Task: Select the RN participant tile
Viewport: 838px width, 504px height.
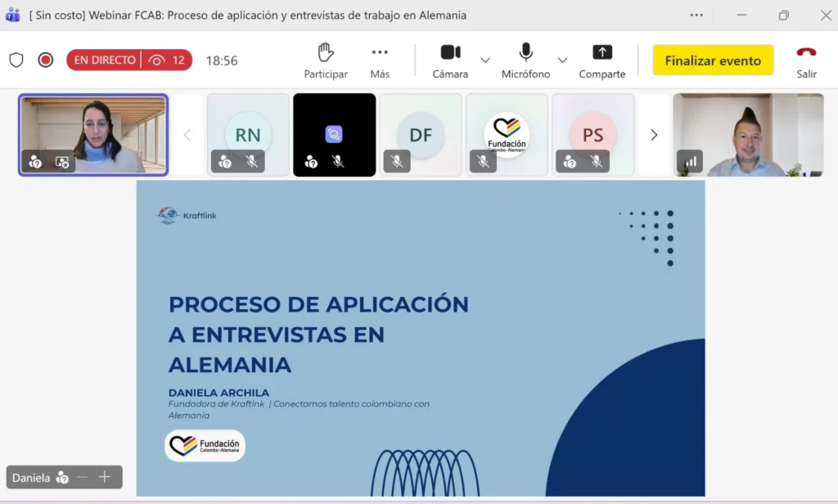Action: [248, 134]
